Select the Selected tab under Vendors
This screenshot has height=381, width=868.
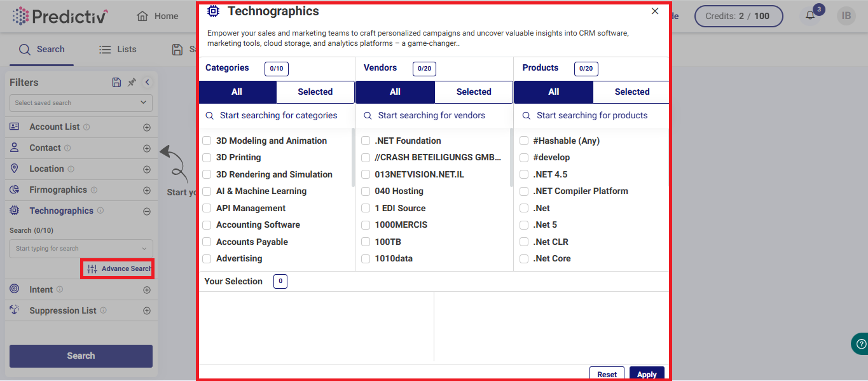(474, 92)
